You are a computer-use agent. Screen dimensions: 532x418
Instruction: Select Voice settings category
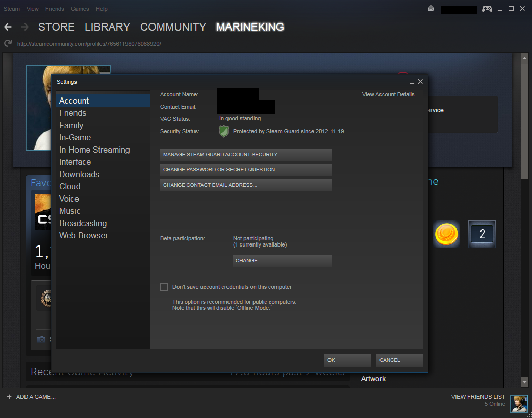coord(103,199)
